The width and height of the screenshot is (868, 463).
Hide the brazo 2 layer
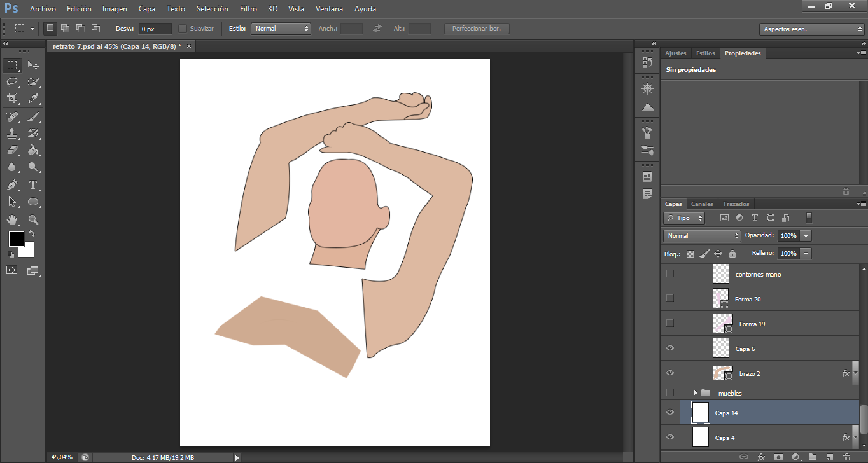point(669,373)
